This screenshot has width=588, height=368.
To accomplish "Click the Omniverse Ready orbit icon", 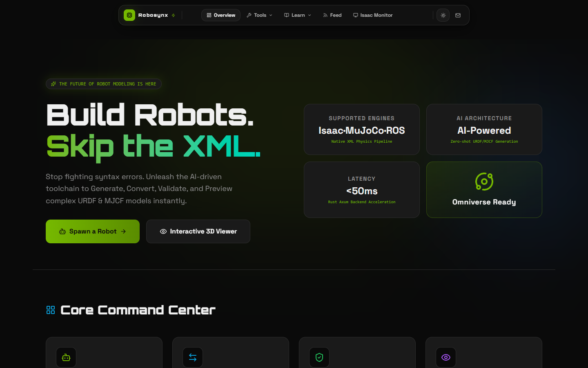I will click(484, 180).
